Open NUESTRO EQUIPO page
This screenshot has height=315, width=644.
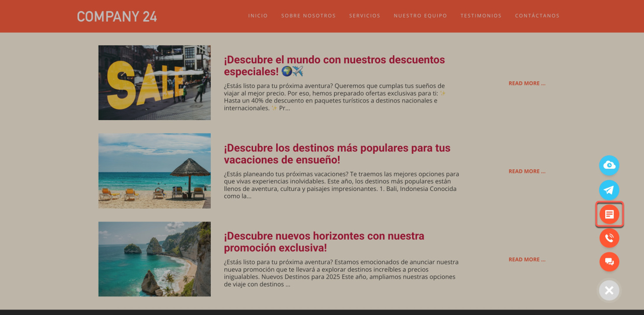coord(420,16)
